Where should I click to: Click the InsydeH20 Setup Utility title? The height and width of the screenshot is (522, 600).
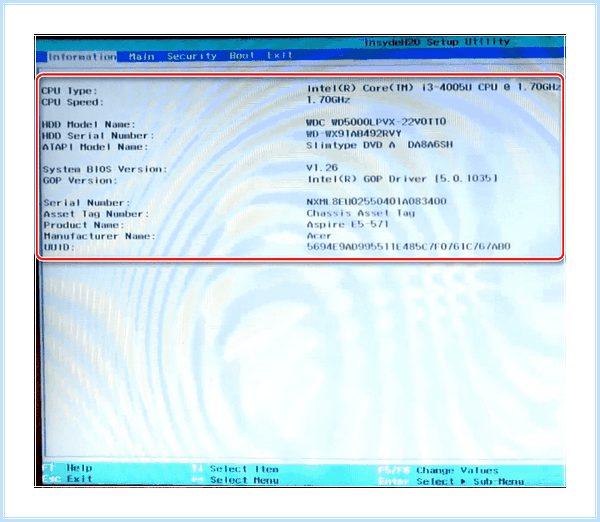(437, 42)
